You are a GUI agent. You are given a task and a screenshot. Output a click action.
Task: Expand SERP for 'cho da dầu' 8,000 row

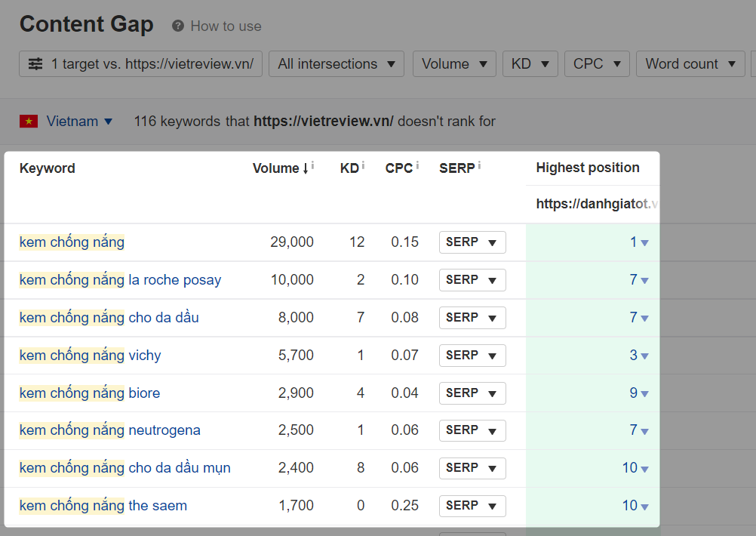tap(472, 318)
